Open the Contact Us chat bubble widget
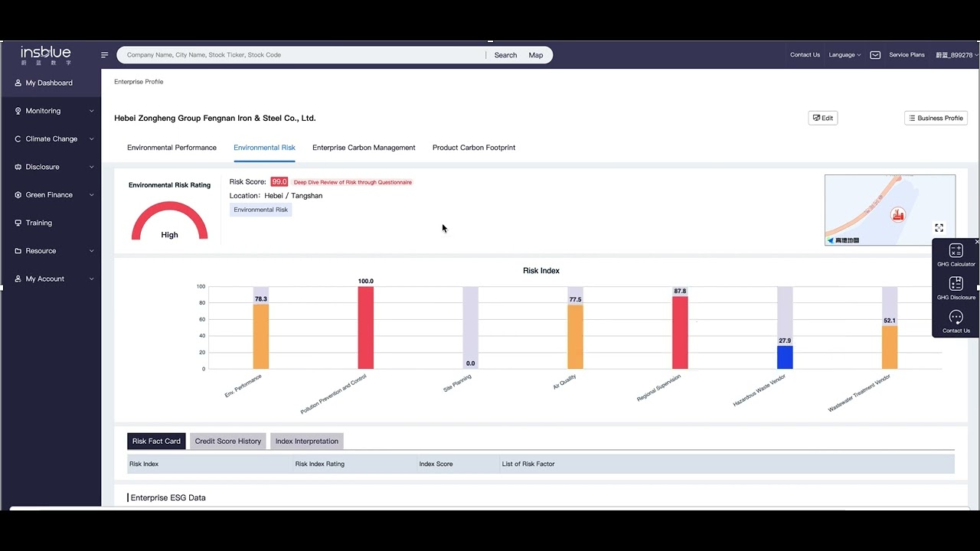980x551 pixels. pyautogui.click(x=956, y=322)
